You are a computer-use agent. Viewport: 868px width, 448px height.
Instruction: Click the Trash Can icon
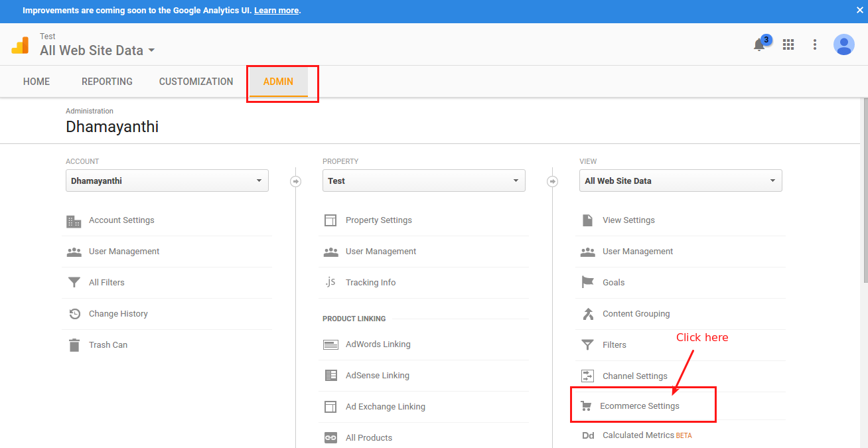[74, 345]
